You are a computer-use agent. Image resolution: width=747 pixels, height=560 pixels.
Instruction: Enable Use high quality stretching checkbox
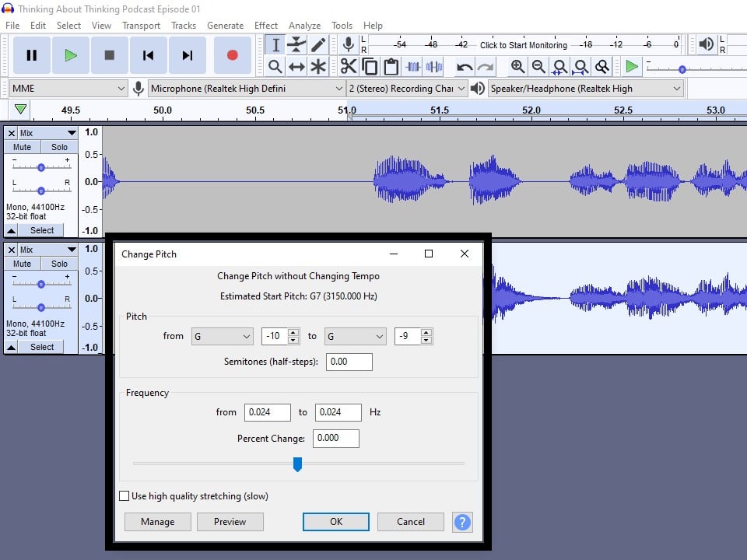tap(124, 496)
